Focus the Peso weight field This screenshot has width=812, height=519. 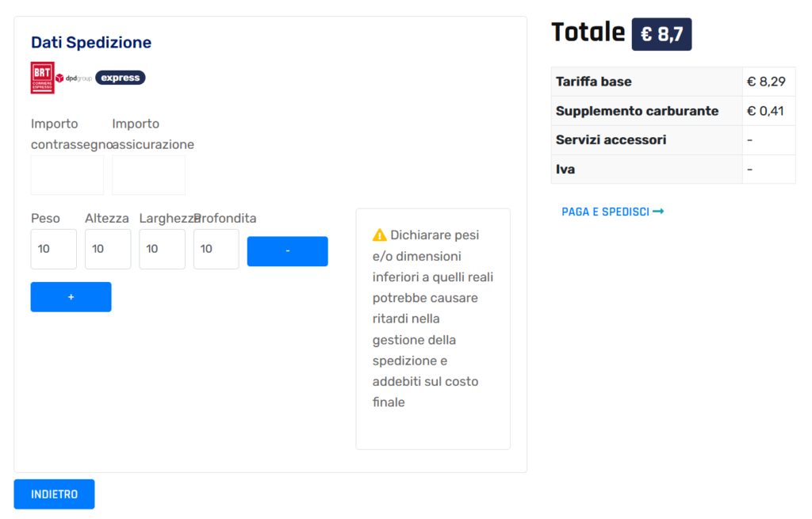click(x=54, y=249)
